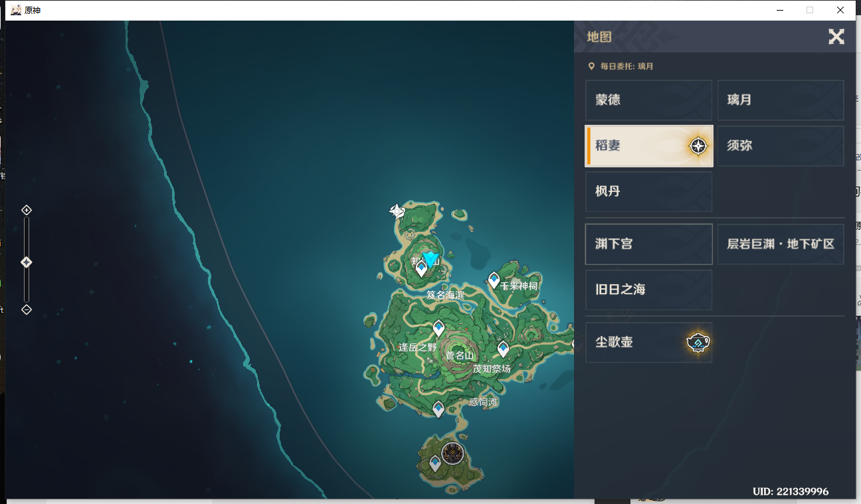861x504 pixels.
Task: Switch the map to 须弥
Action: pyautogui.click(x=781, y=146)
